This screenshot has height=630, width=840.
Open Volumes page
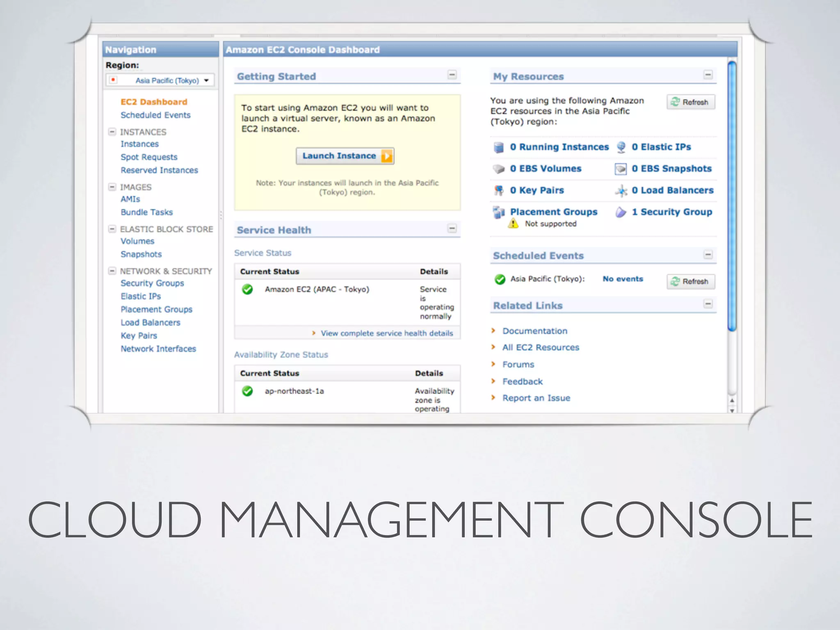pyautogui.click(x=137, y=241)
